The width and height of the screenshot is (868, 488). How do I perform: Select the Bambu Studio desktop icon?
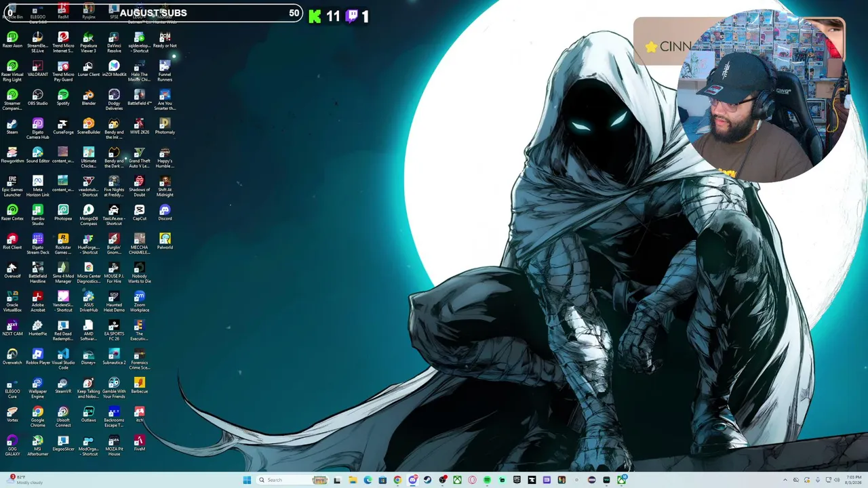(37, 215)
